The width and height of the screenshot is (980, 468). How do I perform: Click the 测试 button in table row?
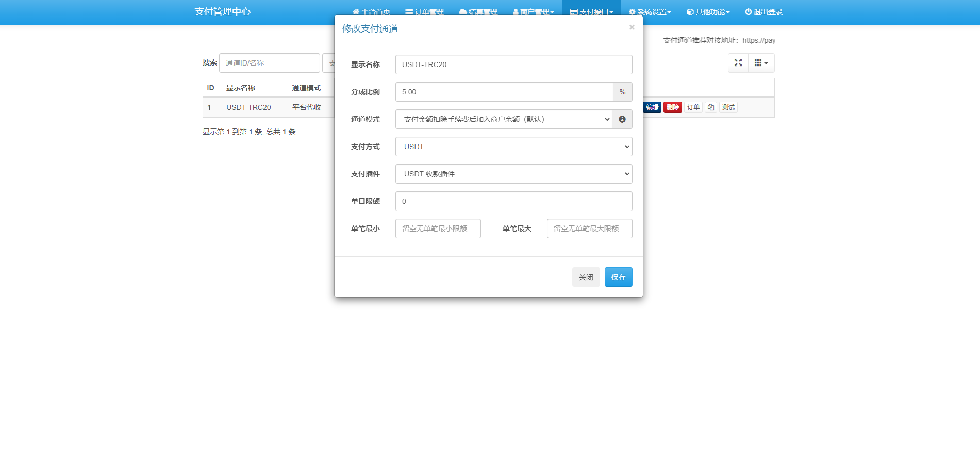(728, 107)
